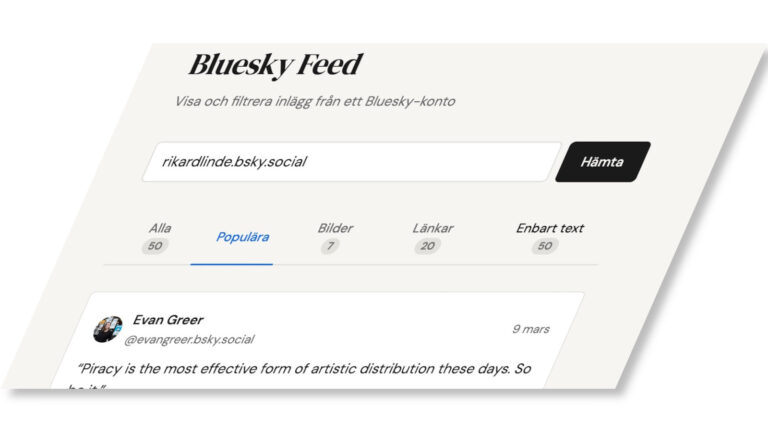Image resolution: width=768 pixels, height=432 pixels.
Task: Click the account handle input field
Action: pyautogui.click(x=349, y=161)
